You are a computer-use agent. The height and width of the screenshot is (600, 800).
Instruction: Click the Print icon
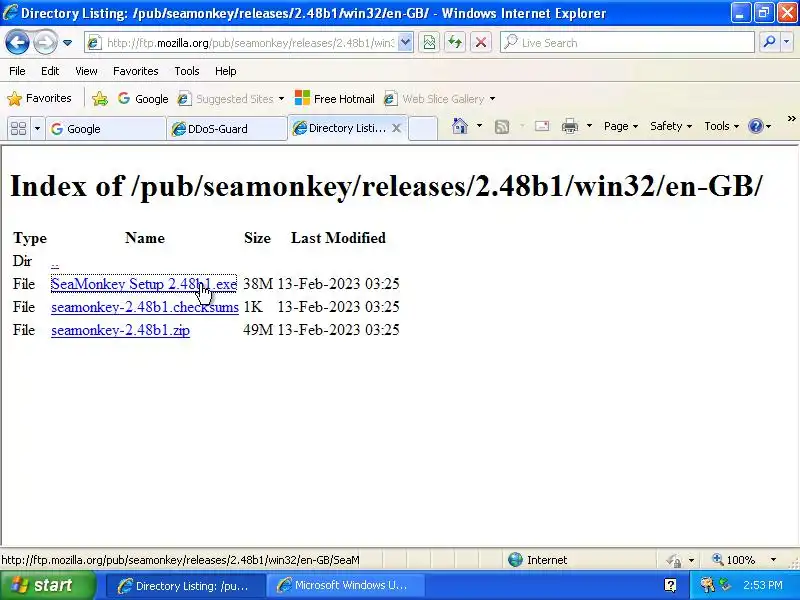pyautogui.click(x=570, y=126)
